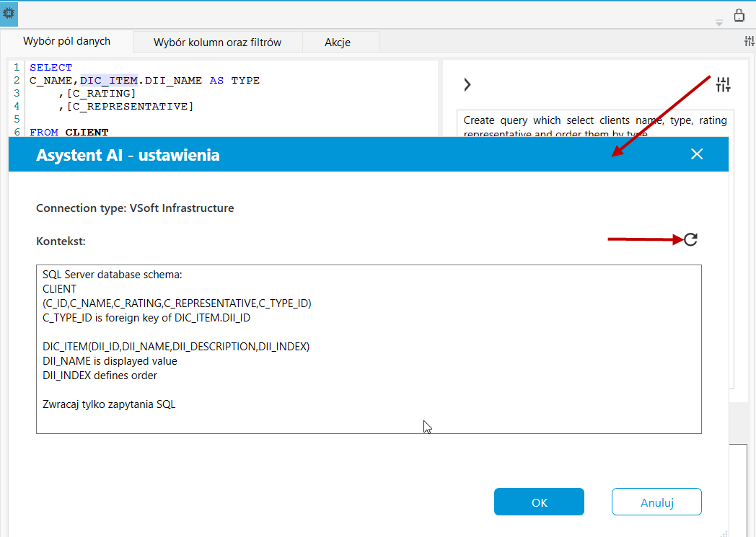Open the small dropdown arrow beside the padlock

[719, 22]
